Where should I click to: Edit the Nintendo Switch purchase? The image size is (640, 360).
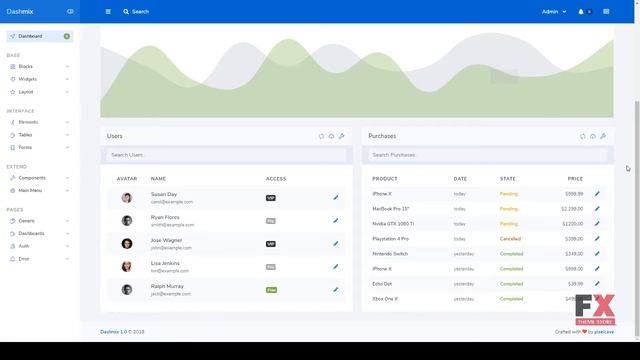tap(597, 253)
